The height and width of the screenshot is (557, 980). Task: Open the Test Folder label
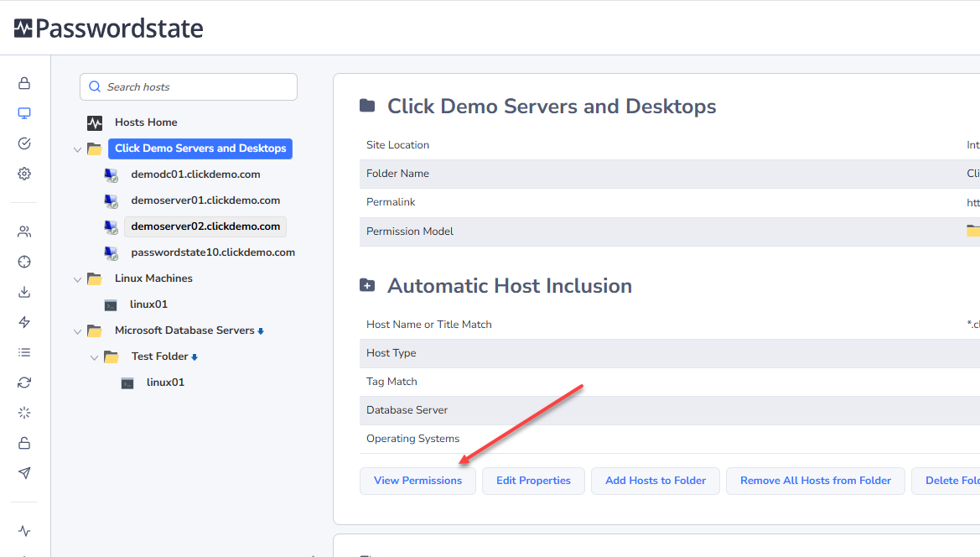pos(159,357)
